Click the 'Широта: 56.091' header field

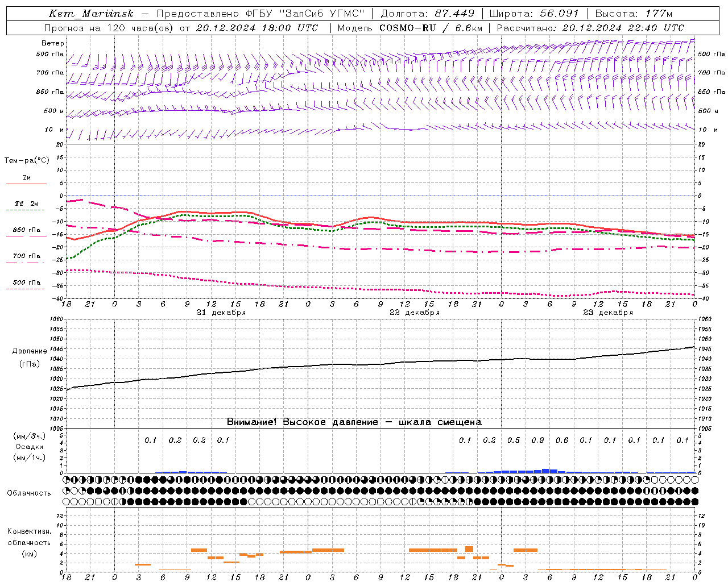(x=533, y=14)
